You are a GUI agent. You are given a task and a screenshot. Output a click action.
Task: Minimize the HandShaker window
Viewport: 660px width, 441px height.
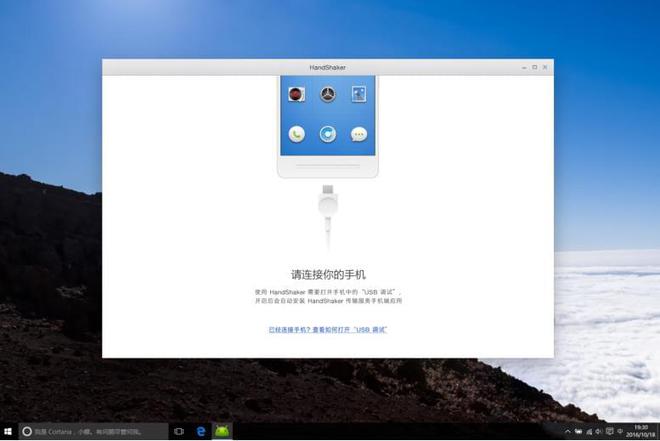(524, 67)
